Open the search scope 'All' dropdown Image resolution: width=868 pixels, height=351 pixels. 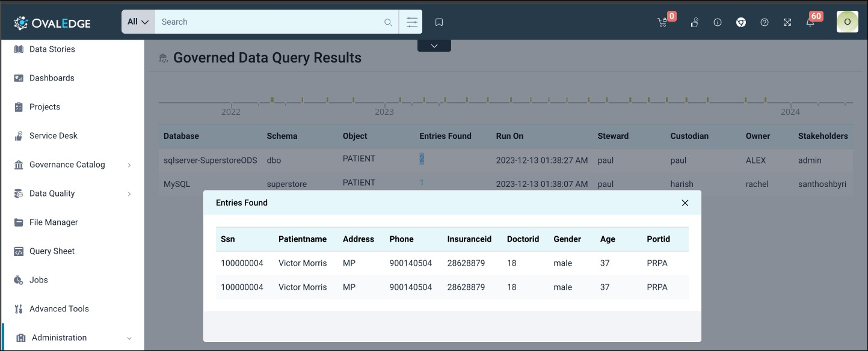(x=138, y=22)
